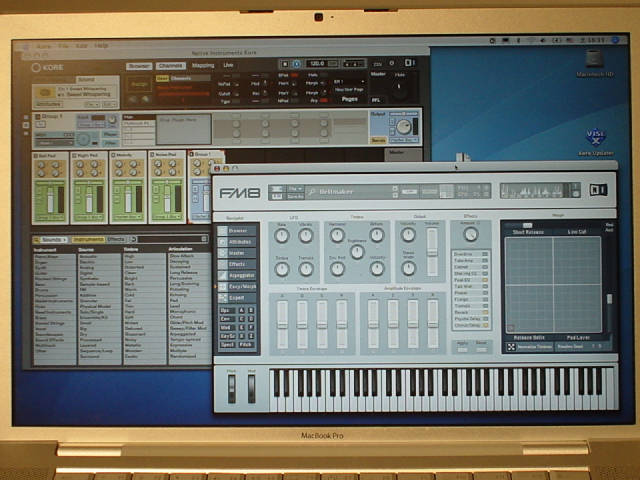Click the Spotlight icon in menu bar
The height and width of the screenshot is (480, 640).
point(615,40)
